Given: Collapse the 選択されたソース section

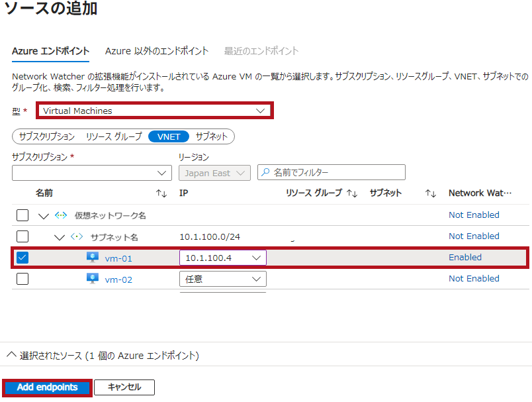Looking at the screenshot, I should [x=11, y=355].
